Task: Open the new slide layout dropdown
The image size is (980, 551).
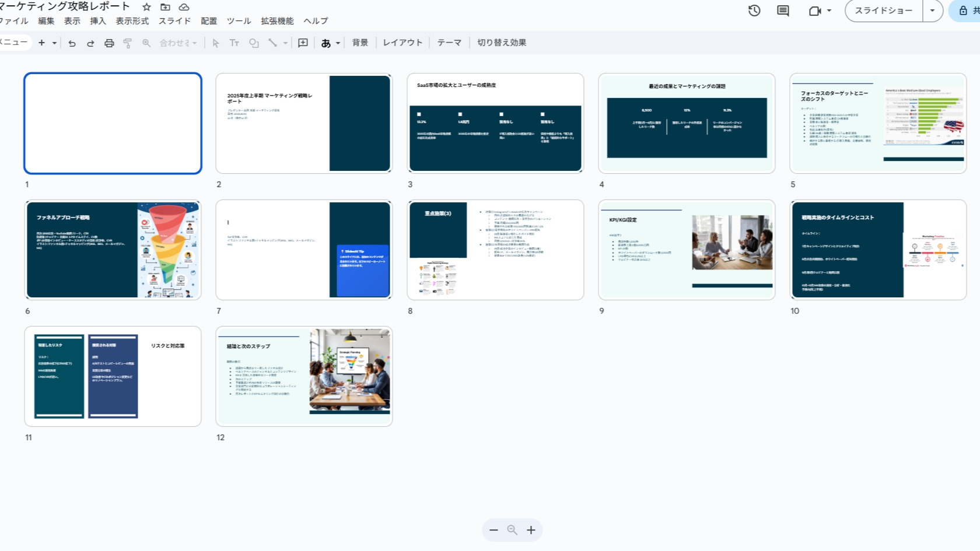Action: coord(54,42)
